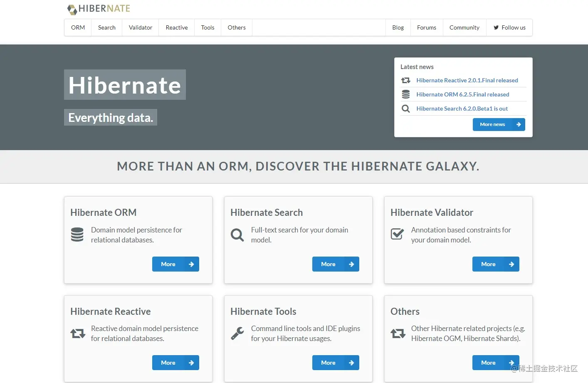
Task: Click the Hibernate Search card title
Action: [x=267, y=213]
